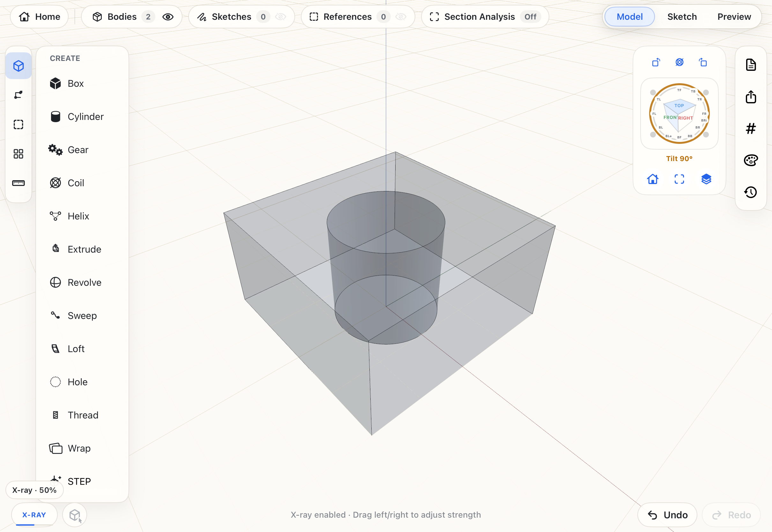Reset view with the blue home icon
772x532 pixels.
[653, 179]
